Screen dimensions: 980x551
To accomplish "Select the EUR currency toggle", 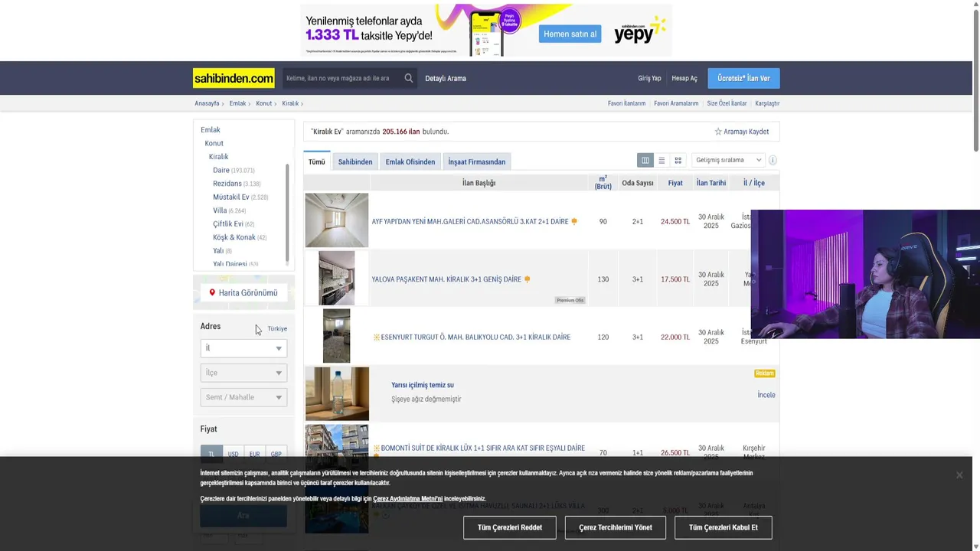I will [x=254, y=454].
